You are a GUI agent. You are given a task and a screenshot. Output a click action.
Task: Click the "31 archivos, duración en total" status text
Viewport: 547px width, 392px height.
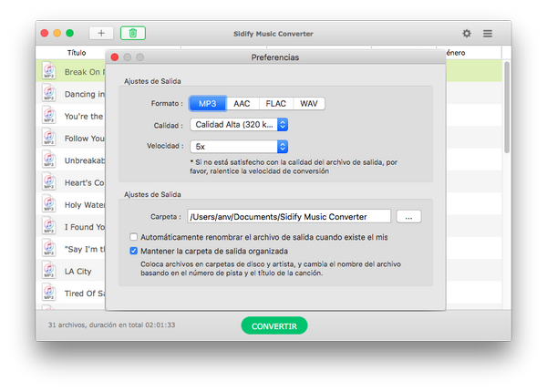(x=111, y=325)
